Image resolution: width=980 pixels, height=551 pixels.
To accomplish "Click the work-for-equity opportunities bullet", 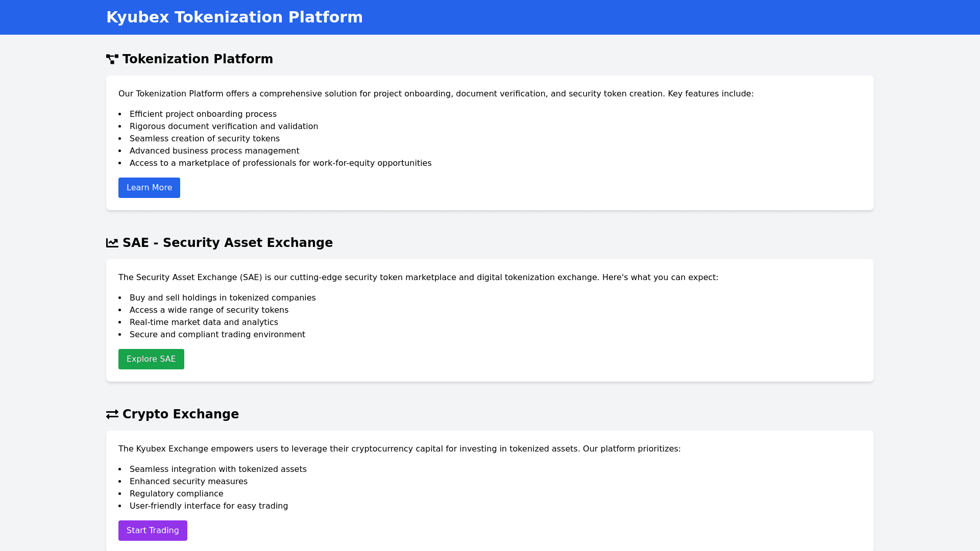I will [x=280, y=163].
